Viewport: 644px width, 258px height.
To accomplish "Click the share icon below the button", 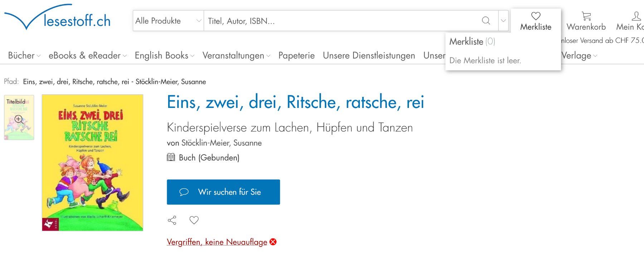I will [x=172, y=220].
